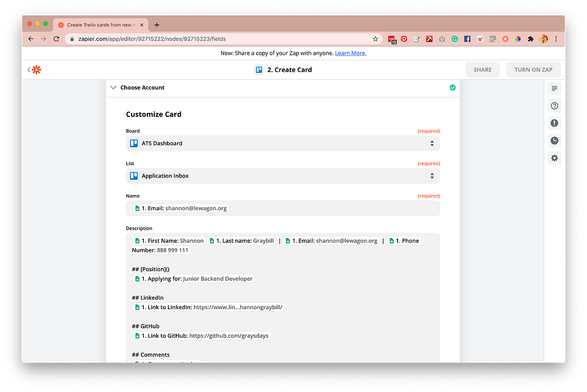This screenshot has height=392, width=587.
Task: Open the gray stack extension icon
Action: (x=493, y=39)
